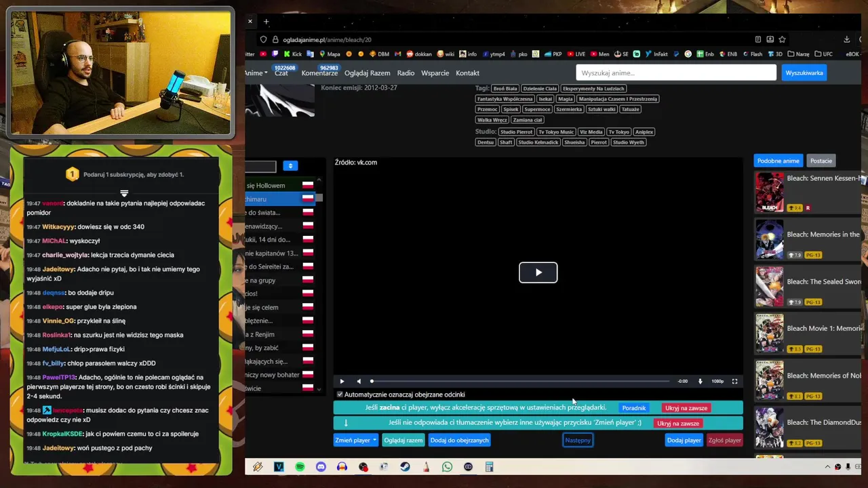This screenshot has height=488, width=868.
Task: Click 'Dodaj do obejrzanych' button
Action: click(x=460, y=440)
